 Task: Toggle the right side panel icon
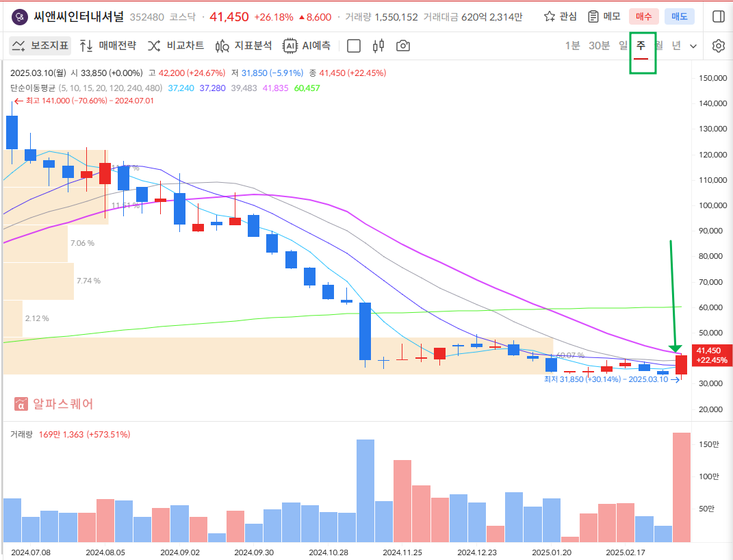[x=719, y=17]
